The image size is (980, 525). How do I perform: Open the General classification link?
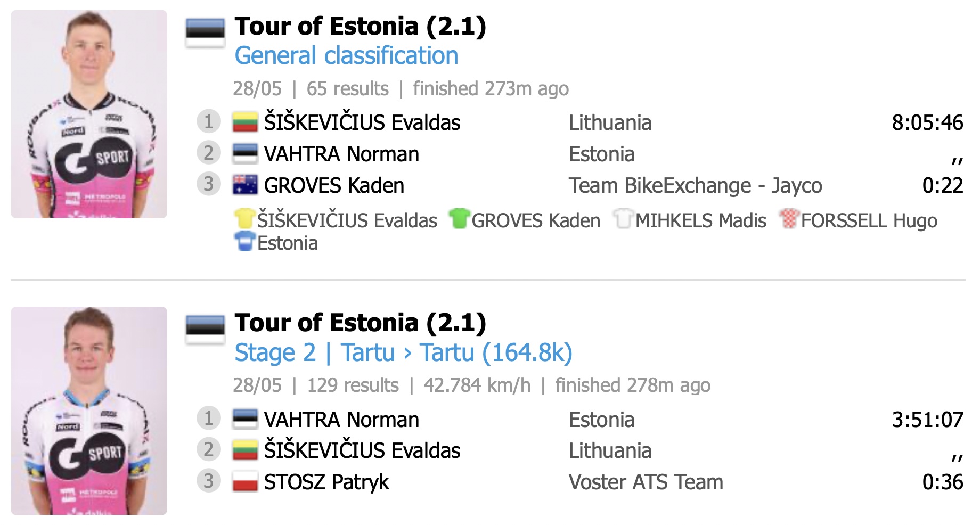click(x=346, y=56)
